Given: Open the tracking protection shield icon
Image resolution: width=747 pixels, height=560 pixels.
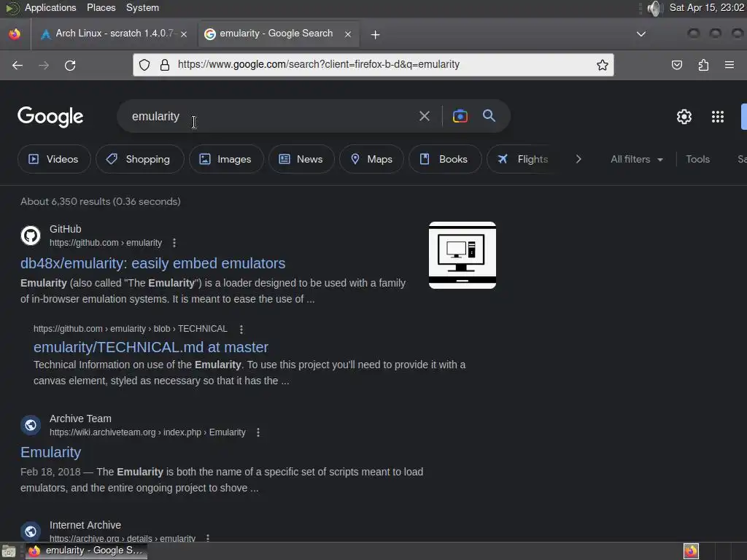Looking at the screenshot, I should [x=144, y=65].
